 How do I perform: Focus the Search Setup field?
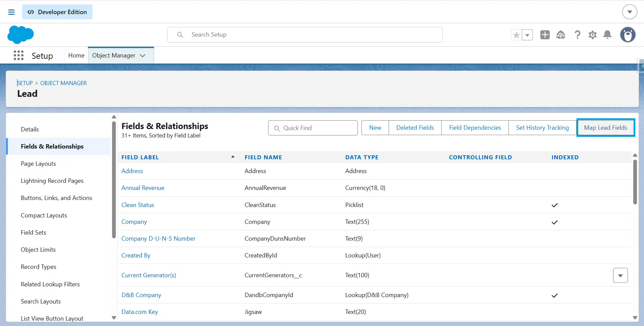click(305, 35)
